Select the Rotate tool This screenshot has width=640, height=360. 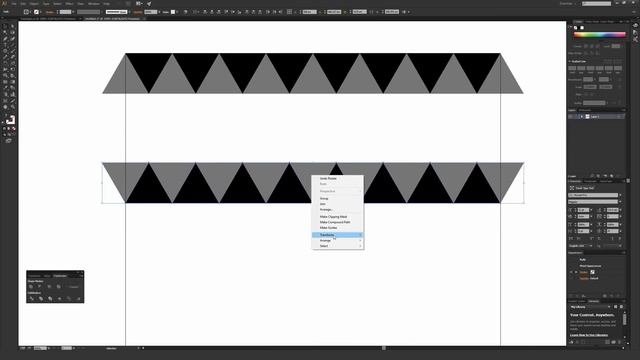5,63
